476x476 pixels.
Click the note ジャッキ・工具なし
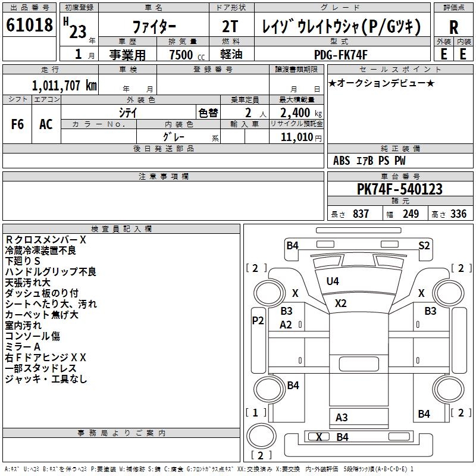point(46,379)
